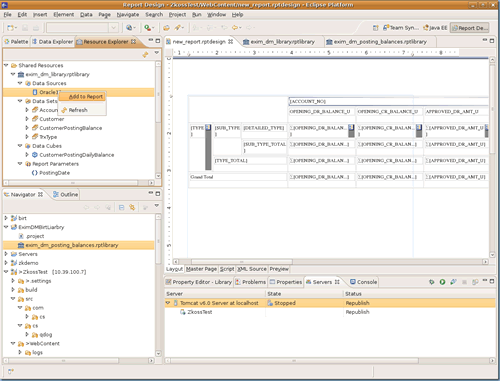Collapse the Tomcat v6.0 server row

click(x=168, y=303)
